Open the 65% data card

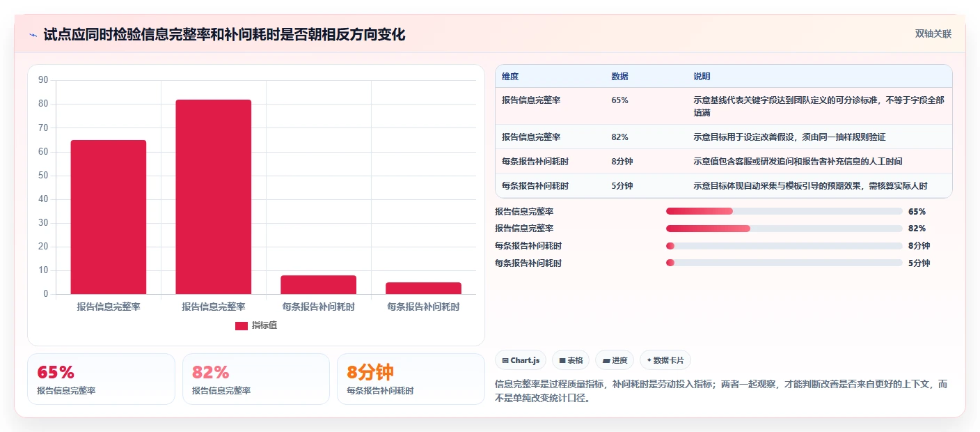[x=101, y=379]
